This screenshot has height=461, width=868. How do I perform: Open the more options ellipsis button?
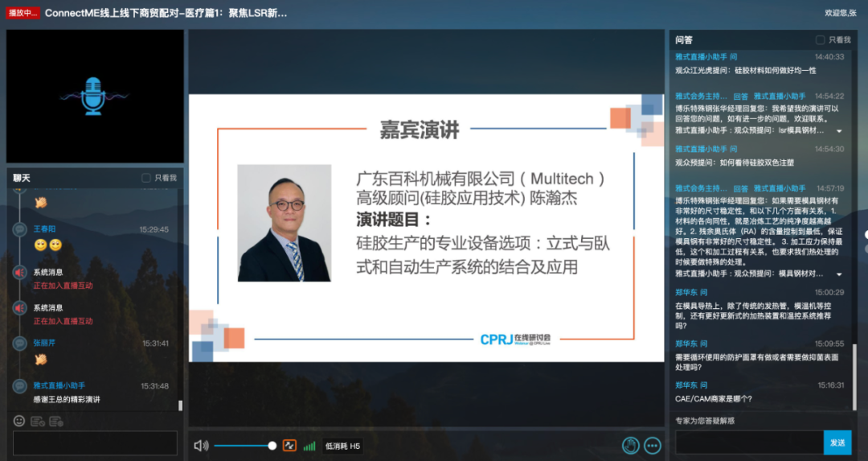click(x=653, y=446)
